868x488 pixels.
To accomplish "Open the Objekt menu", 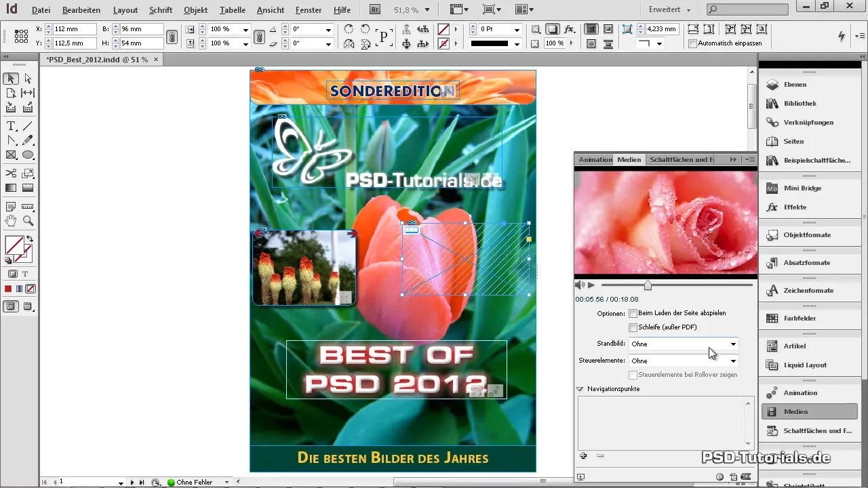I will (195, 10).
